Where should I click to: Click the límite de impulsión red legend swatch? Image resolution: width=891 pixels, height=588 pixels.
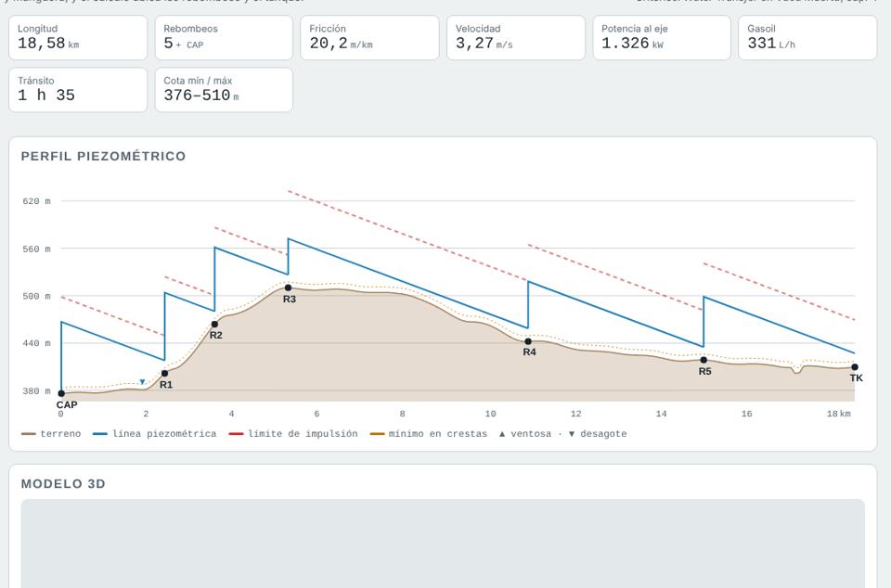click(x=236, y=434)
